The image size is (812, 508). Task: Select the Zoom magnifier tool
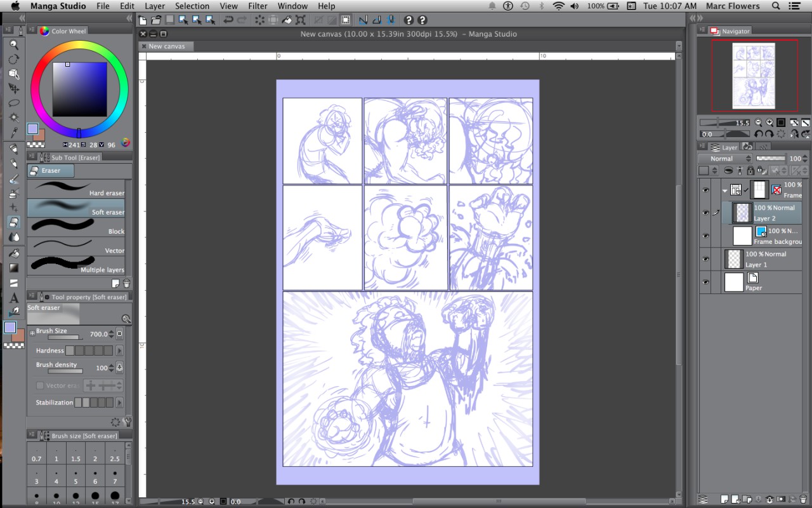pyautogui.click(x=13, y=44)
